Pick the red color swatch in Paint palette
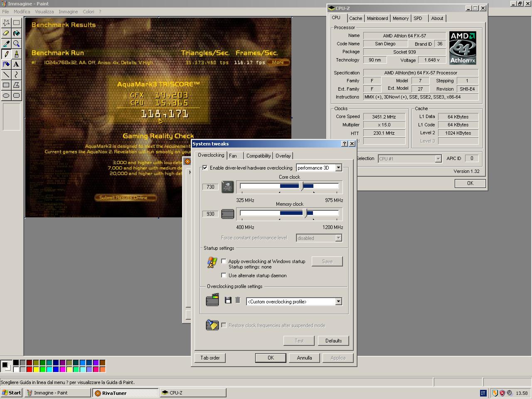Image resolution: width=532 pixels, height=399 pixels. (29, 369)
